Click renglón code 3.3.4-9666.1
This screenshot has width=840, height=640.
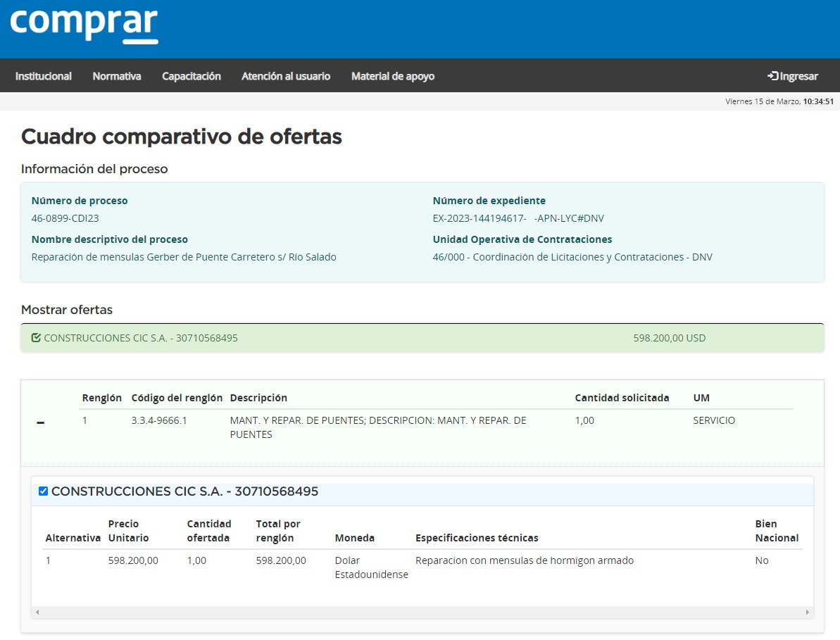159,420
